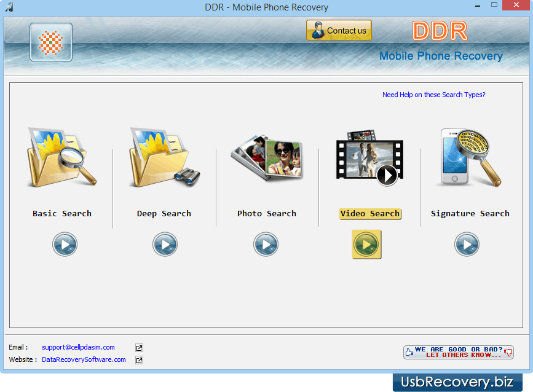Click the Contact us button
The height and width of the screenshot is (392, 533).
339,29
